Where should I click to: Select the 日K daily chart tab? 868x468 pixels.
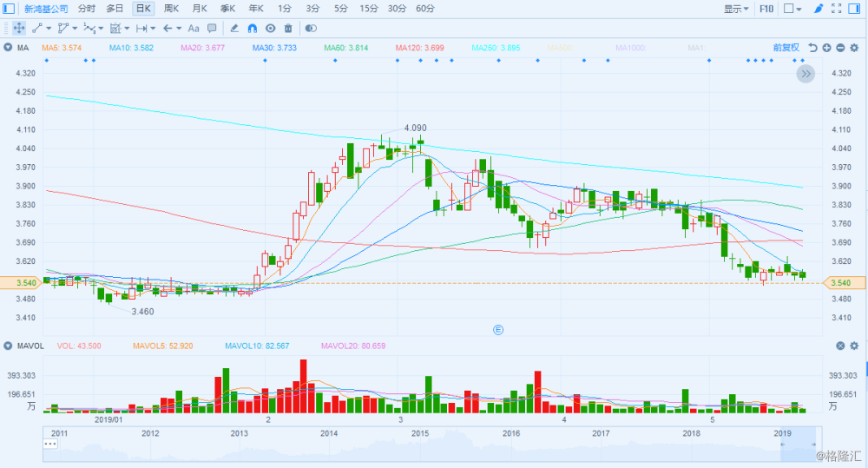coord(143,9)
